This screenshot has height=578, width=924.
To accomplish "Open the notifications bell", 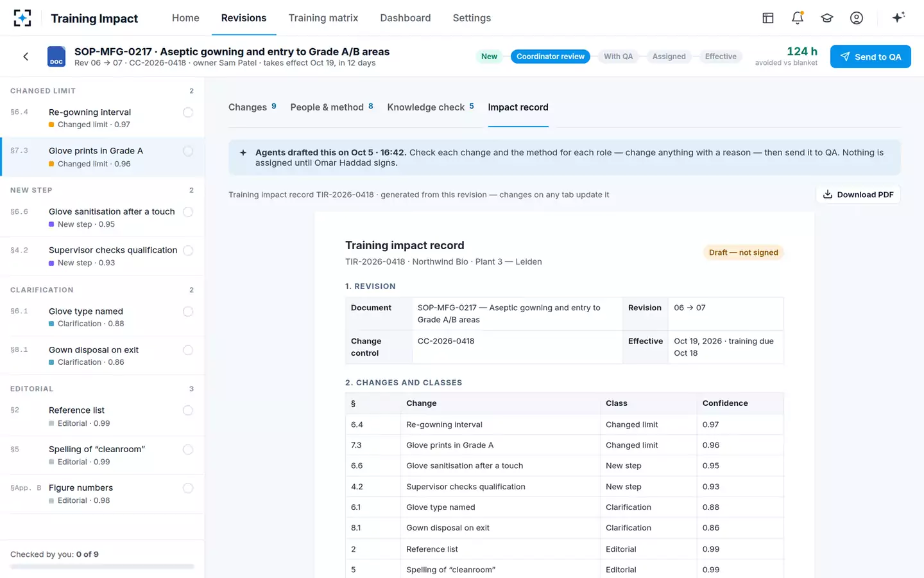I will pyautogui.click(x=798, y=18).
